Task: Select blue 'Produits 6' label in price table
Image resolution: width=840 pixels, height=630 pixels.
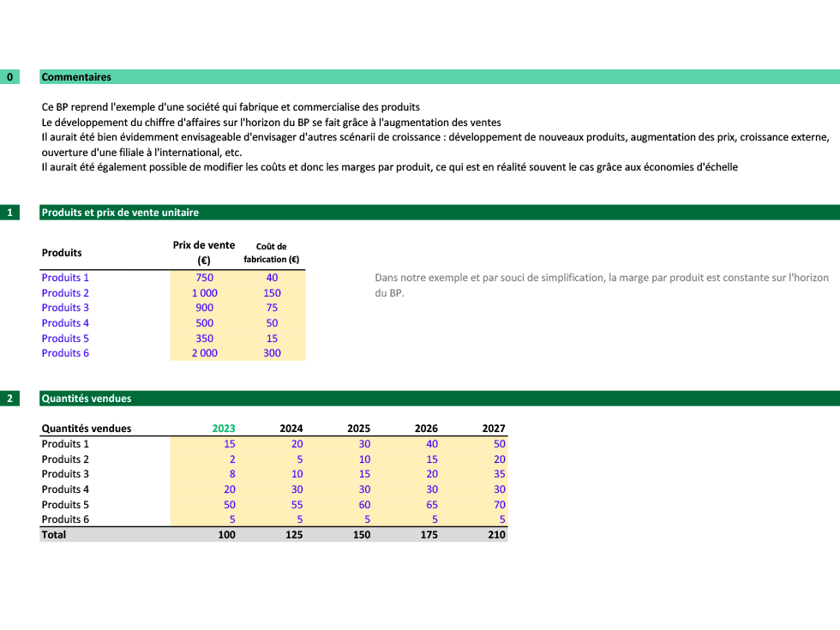Action: click(x=65, y=353)
